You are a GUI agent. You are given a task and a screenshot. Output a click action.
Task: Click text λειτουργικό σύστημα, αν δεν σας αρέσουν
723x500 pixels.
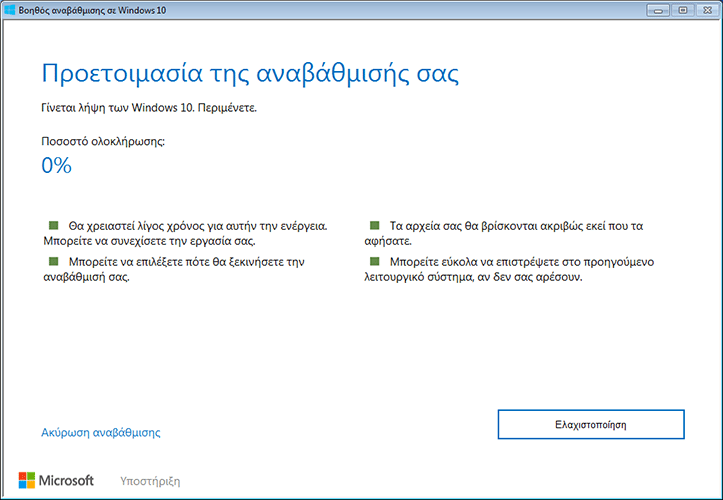point(473,277)
